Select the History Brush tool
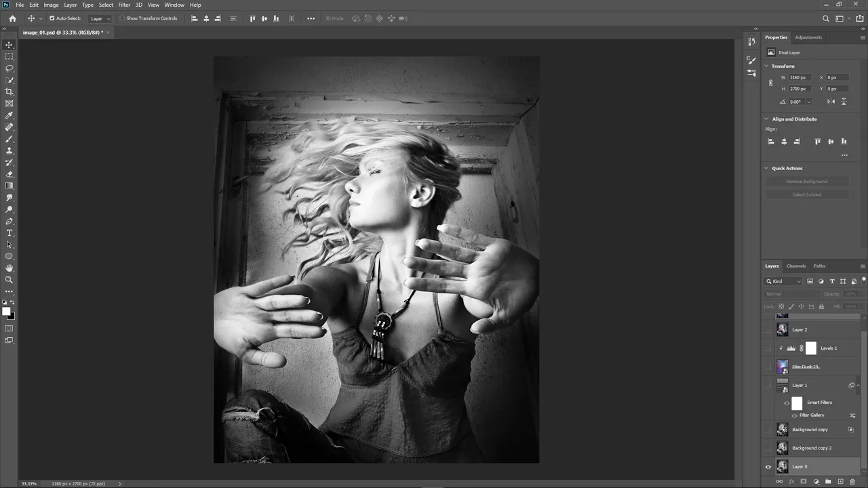The height and width of the screenshot is (488, 868). pyautogui.click(x=9, y=163)
